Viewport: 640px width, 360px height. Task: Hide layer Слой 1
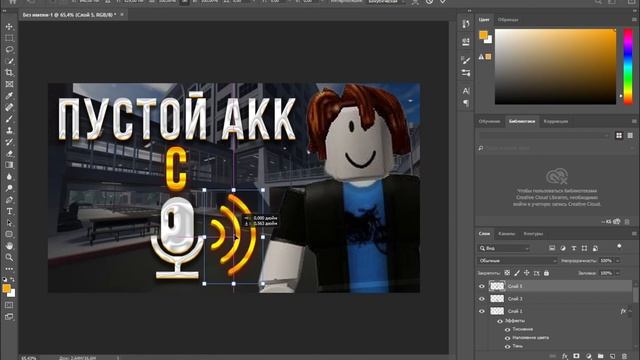coord(482,311)
